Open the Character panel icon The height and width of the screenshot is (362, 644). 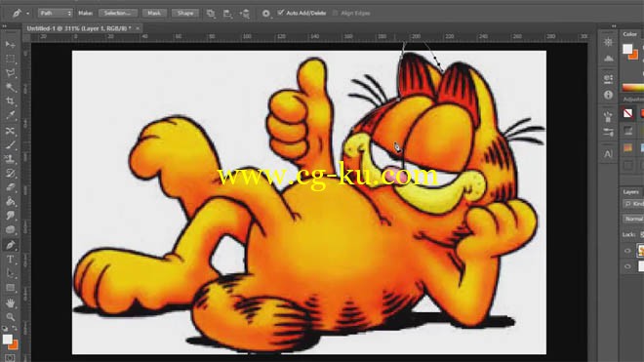608,154
